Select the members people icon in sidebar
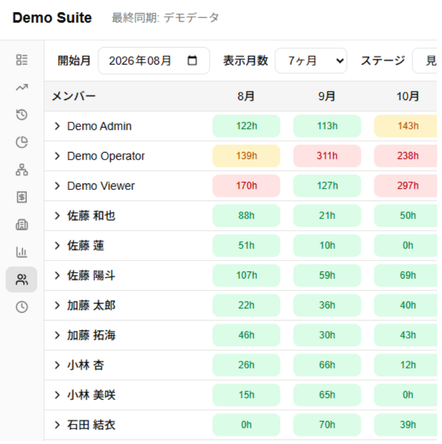Image resolution: width=442 pixels, height=444 pixels. [x=21, y=279]
